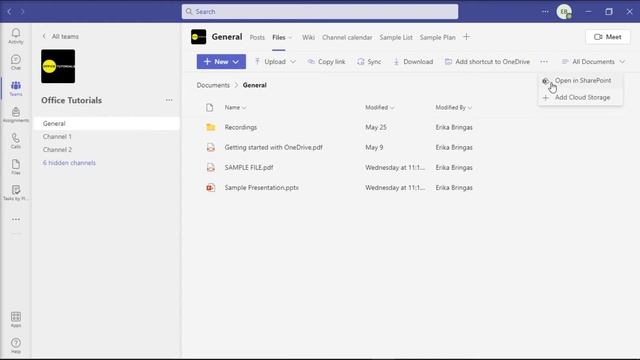Add a tab with the plus icon
The image size is (640, 360).
point(466,37)
